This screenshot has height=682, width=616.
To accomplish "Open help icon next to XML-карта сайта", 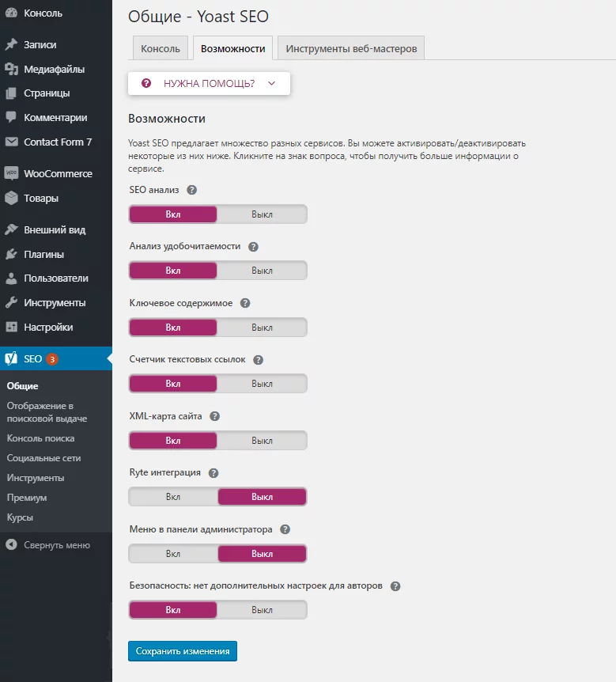I will click(215, 416).
